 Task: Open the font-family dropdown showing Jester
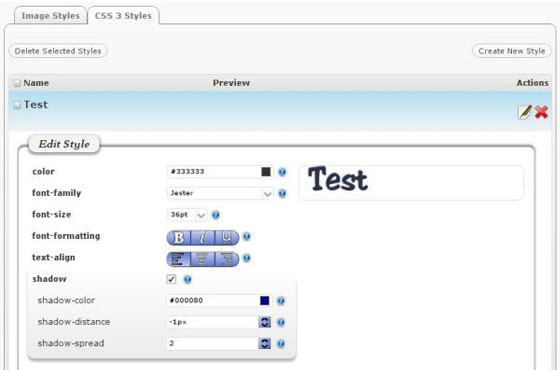220,193
